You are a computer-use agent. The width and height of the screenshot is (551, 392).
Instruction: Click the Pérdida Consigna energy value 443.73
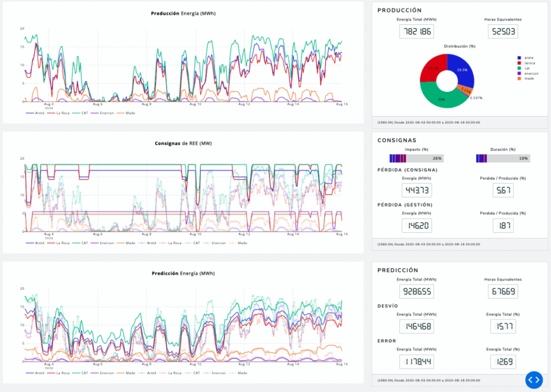click(x=416, y=190)
